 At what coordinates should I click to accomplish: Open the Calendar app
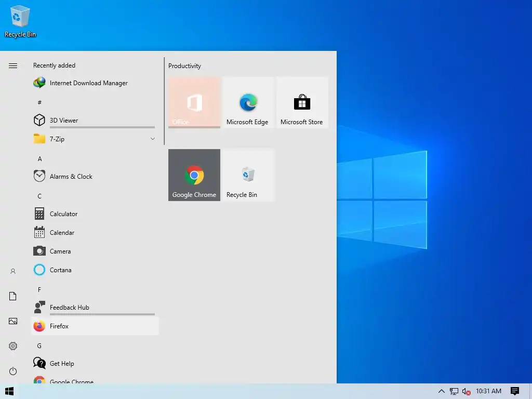click(x=95, y=232)
